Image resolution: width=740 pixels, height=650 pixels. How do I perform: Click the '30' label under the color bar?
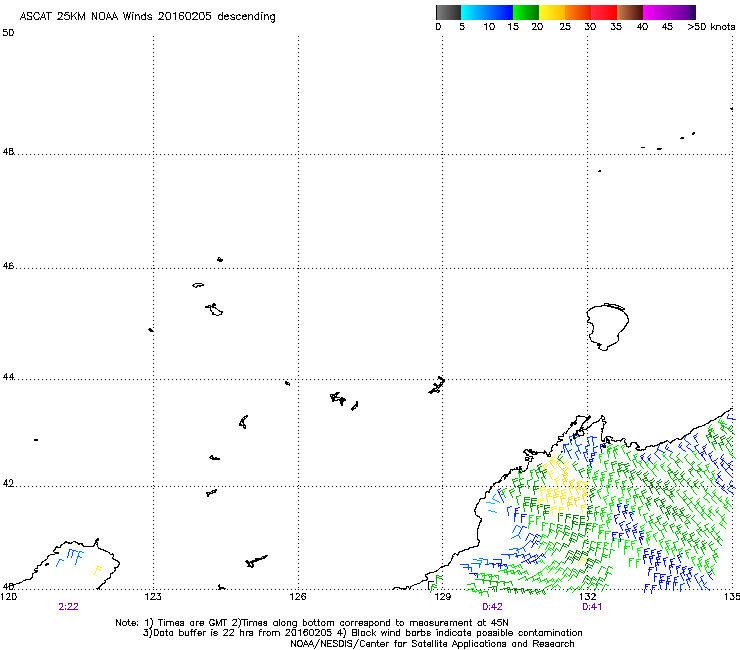point(590,27)
